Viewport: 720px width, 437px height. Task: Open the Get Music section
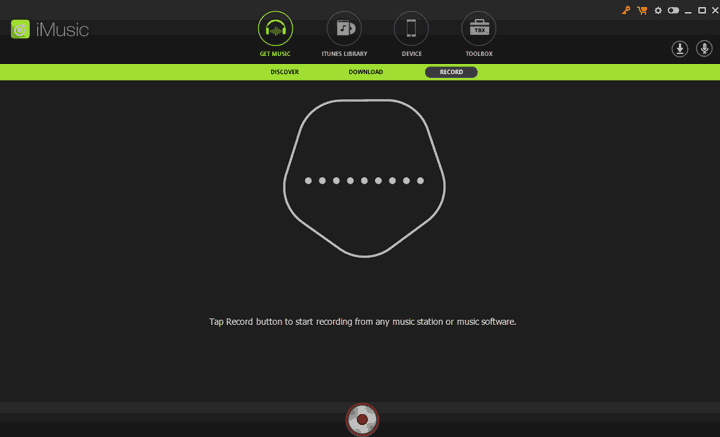pyautogui.click(x=275, y=34)
